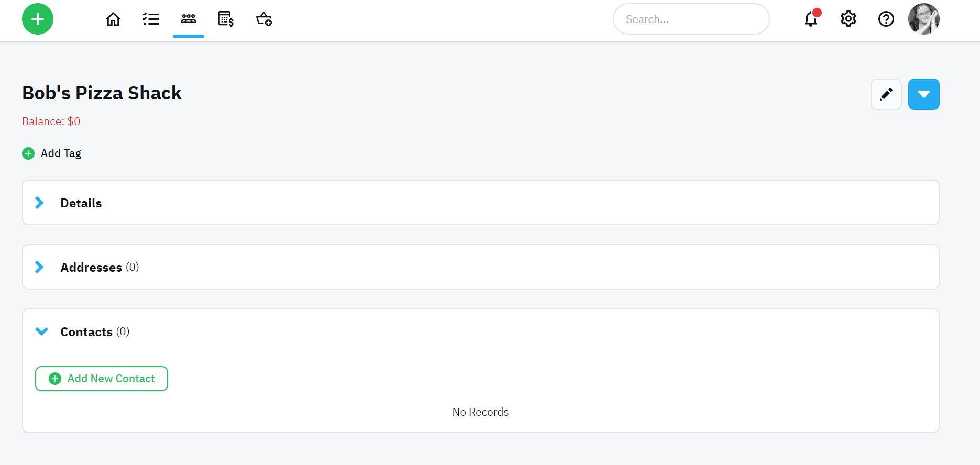
Task: Open the invoices calculator-dollar icon
Action: [x=226, y=19]
